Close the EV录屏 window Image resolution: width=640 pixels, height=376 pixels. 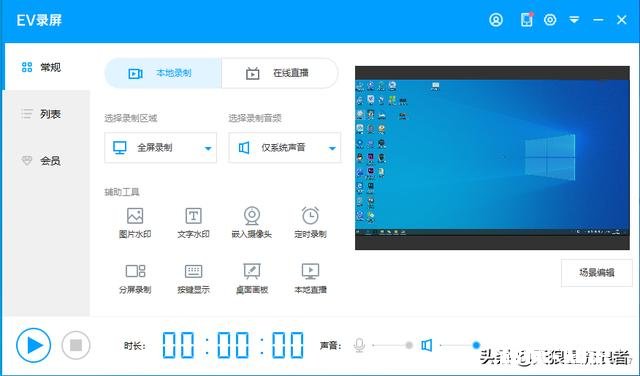(622, 20)
